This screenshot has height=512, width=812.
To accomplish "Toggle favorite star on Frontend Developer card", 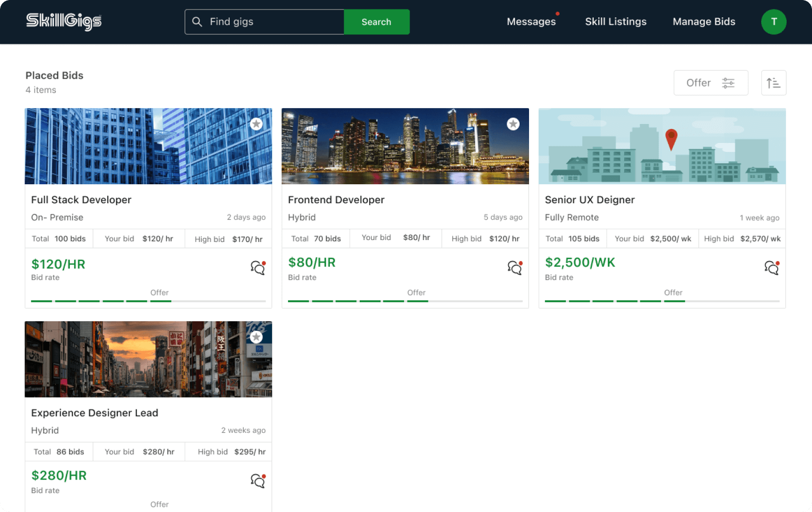I will click(513, 124).
